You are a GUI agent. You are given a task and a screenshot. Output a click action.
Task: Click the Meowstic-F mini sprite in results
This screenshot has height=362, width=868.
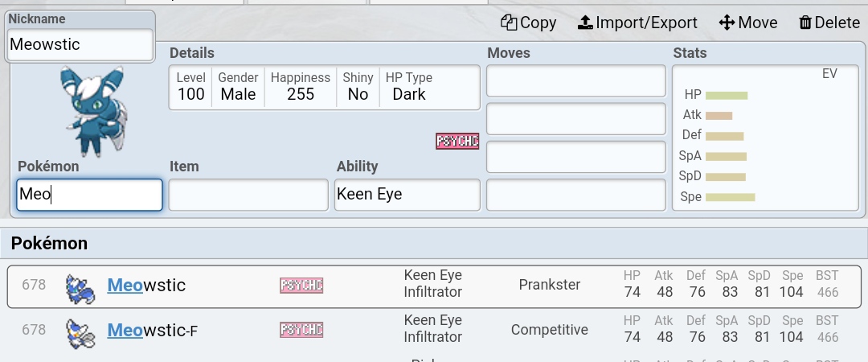click(80, 330)
